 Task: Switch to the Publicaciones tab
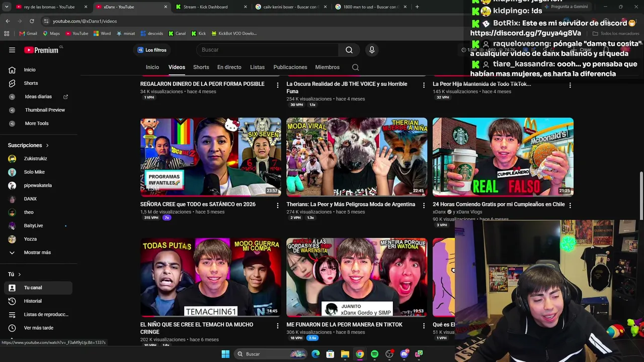click(x=290, y=67)
